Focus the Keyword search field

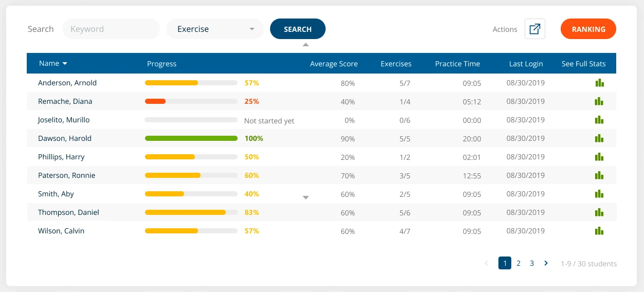[x=111, y=29]
